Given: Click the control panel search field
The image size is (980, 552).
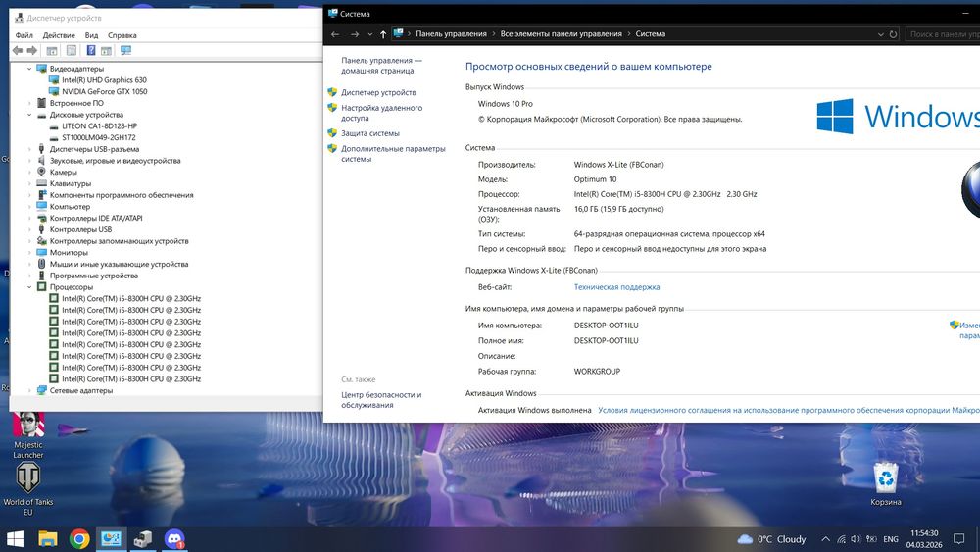Looking at the screenshot, I should [943, 34].
